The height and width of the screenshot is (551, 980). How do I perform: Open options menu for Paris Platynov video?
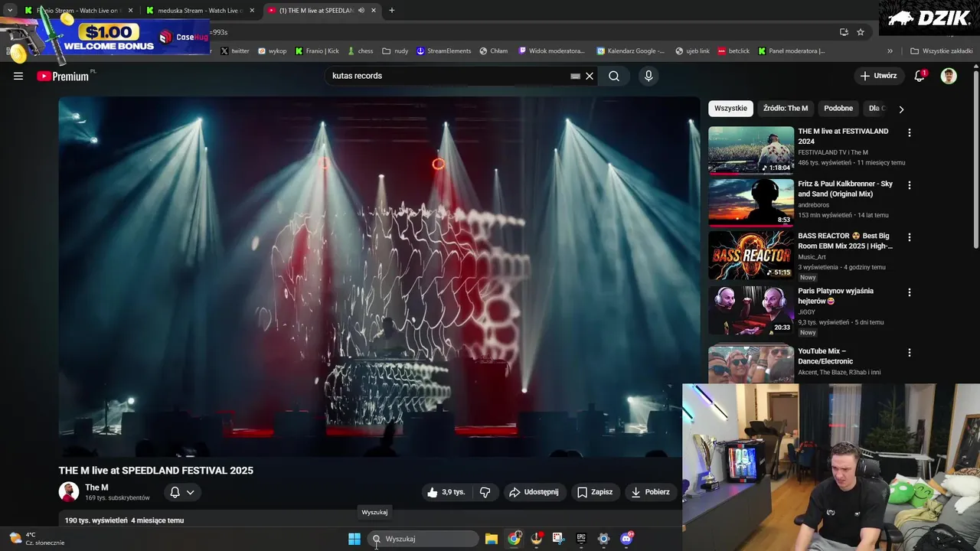pyautogui.click(x=910, y=292)
